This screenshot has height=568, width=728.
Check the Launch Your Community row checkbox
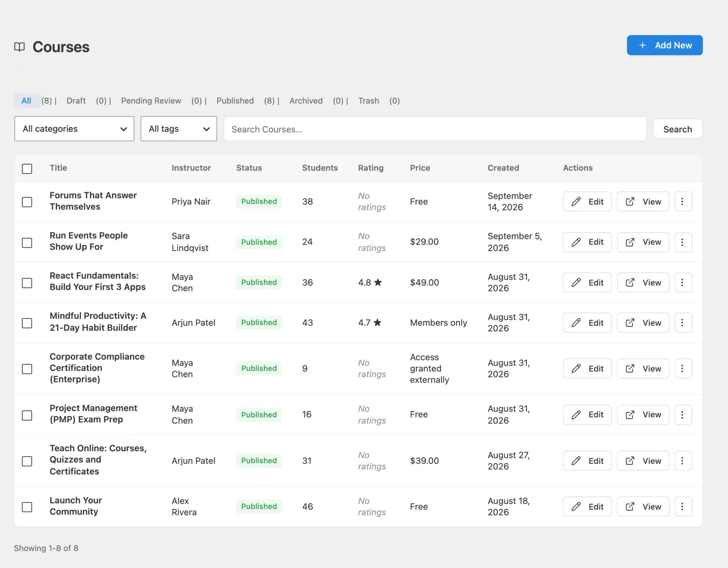[x=27, y=507]
